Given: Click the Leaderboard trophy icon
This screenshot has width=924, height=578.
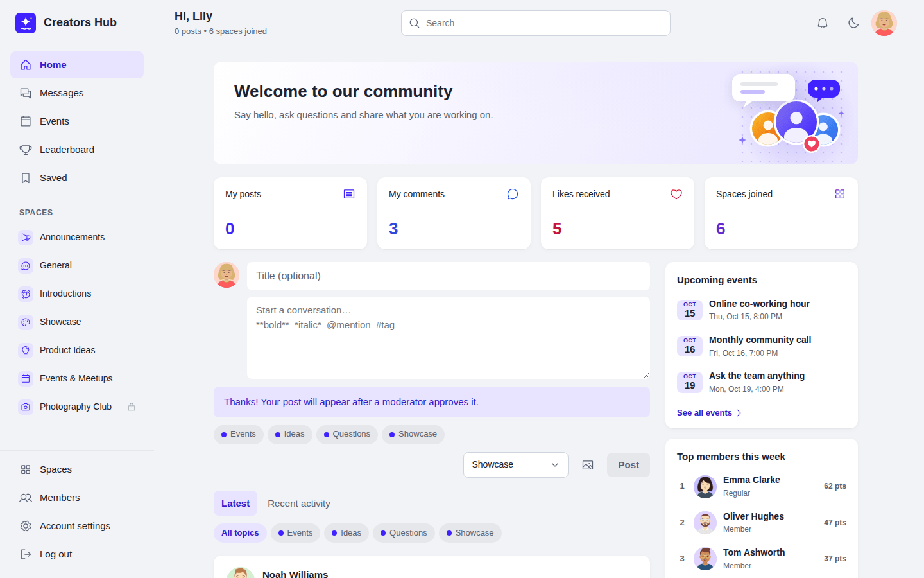Looking at the screenshot, I should tap(26, 150).
